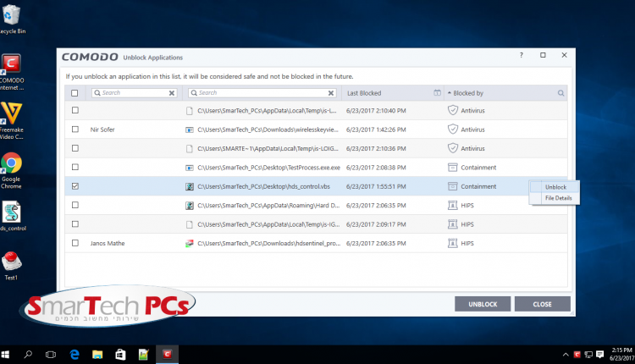Select the 6/23/2017 2:09:17 PM timestamp
Screen dimensions: 635x364
[x=376, y=224]
